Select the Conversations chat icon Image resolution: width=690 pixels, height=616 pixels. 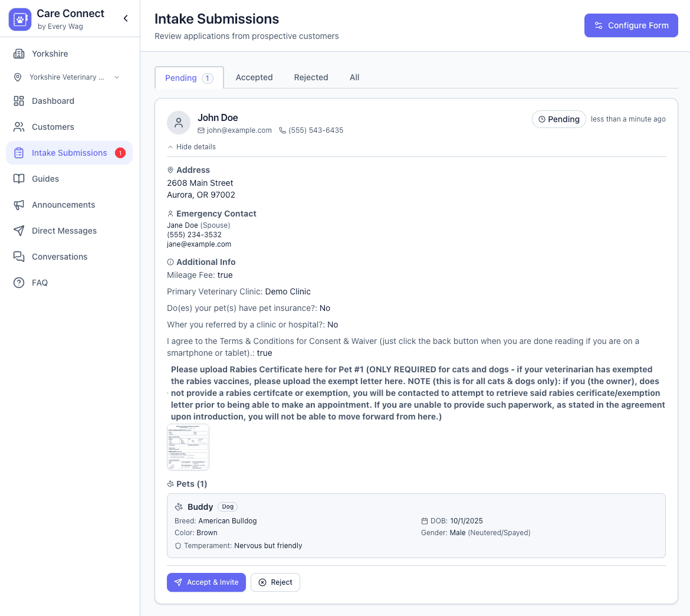click(x=18, y=257)
